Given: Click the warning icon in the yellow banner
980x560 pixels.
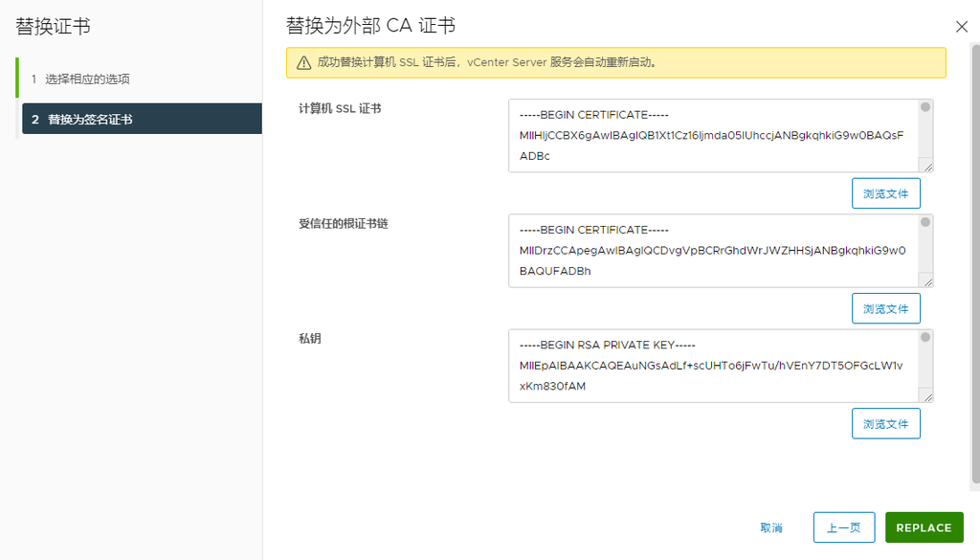Looking at the screenshot, I should pyautogui.click(x=304, y=62).
